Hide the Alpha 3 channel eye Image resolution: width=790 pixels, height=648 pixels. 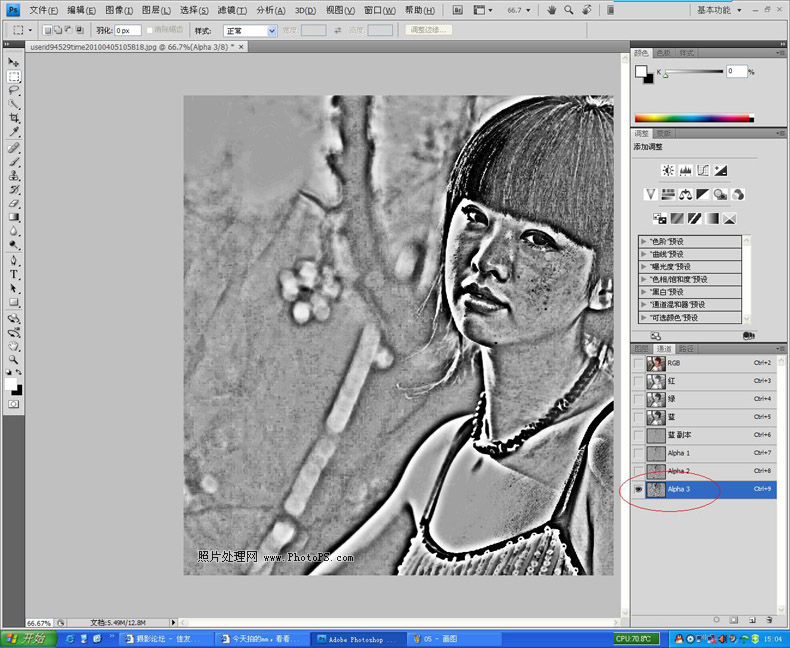(x=638, y=489)
